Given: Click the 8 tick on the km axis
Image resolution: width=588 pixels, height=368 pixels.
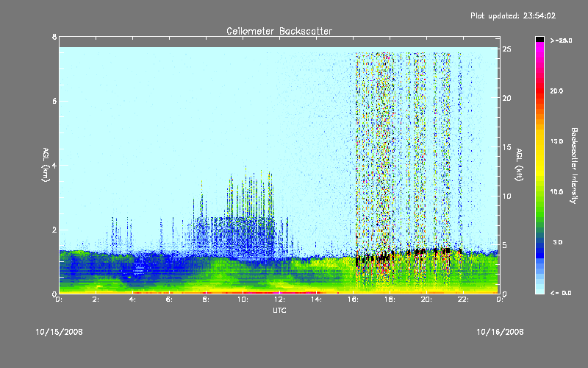Looking at the screenshot, I should (x=54, y=37).
